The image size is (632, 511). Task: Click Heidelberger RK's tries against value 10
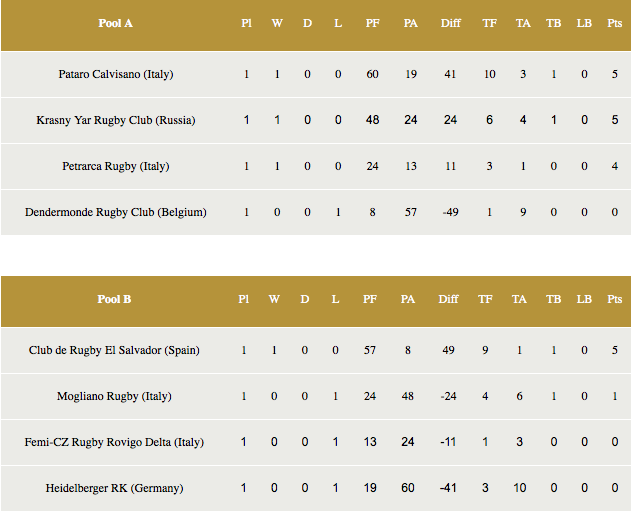[x=519, y=488]
